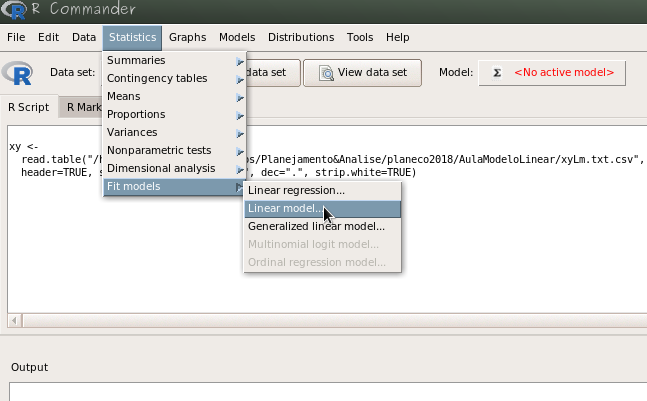Screen dimensions: 647x401
Task: Click the horizontal scrollbar left arrow
Action: click(14, 320)
